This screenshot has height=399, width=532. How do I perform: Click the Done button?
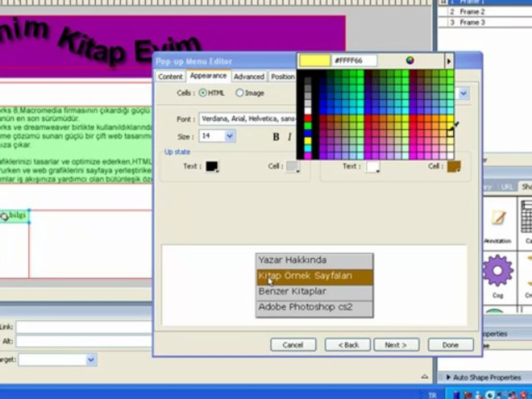[450, 345]
